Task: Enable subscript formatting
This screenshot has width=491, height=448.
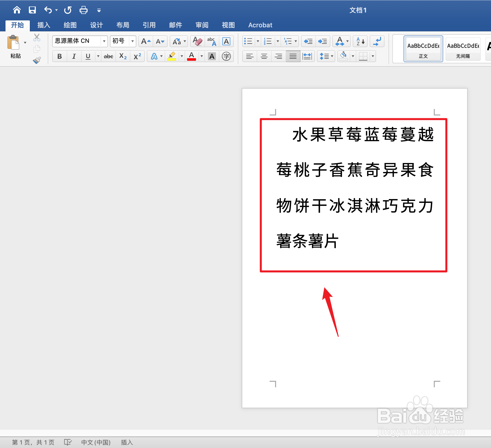Action: pyautogui.click(x=123, y=56)
